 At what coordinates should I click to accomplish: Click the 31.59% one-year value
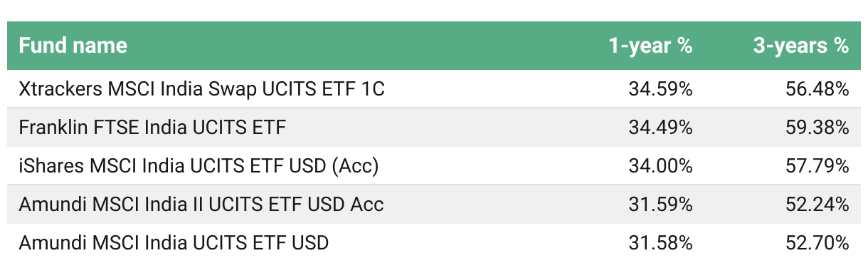(660, 205)
